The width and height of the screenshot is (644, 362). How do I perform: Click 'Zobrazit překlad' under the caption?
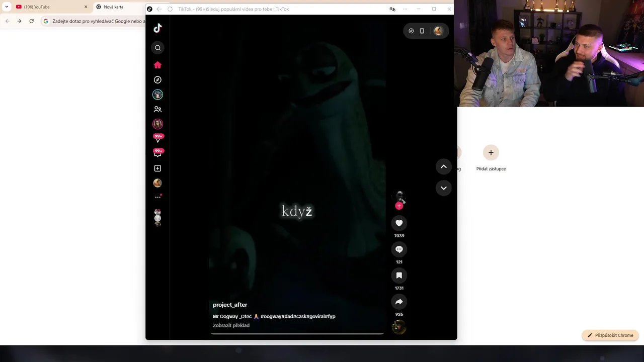231,325
